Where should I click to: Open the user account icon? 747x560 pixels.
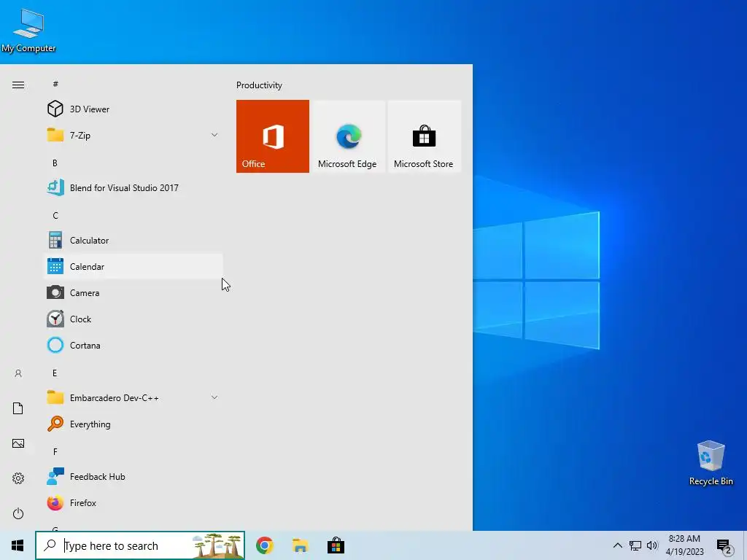tap(18, 373)
